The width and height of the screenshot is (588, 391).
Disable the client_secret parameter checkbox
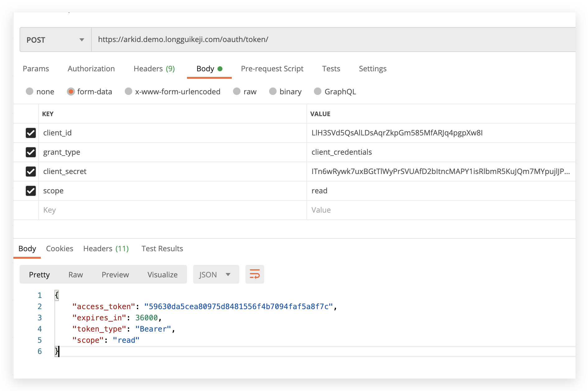31,172
